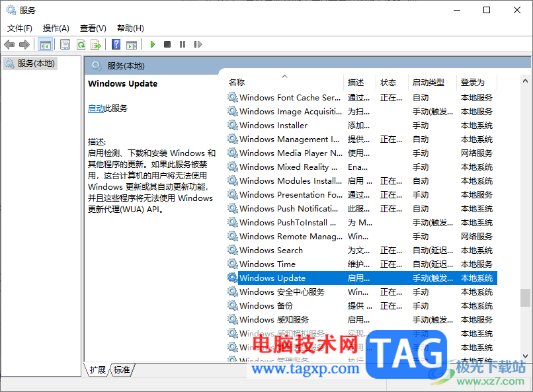
Task: Sort by the 状态 column header
Action: tap(392, 82)
